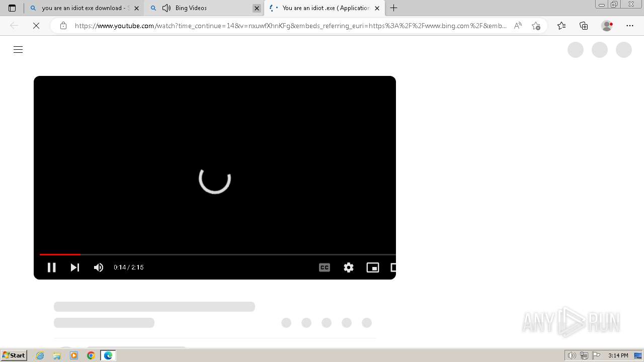Select Edge in the taskbar

click(108, 355)
